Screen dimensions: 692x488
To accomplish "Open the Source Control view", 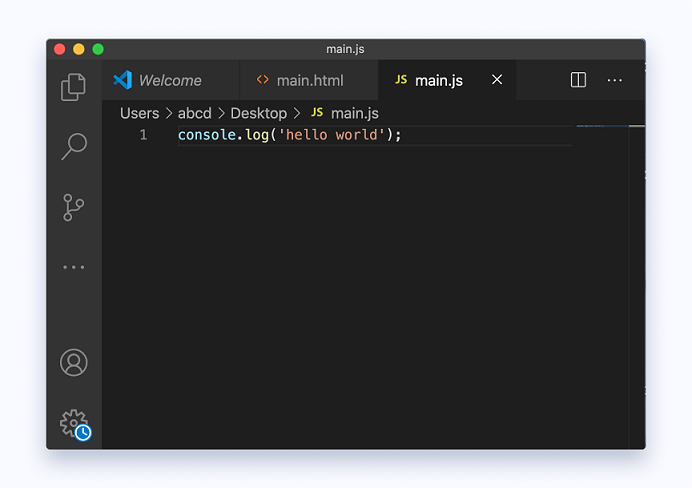I will tap(73, 207).
